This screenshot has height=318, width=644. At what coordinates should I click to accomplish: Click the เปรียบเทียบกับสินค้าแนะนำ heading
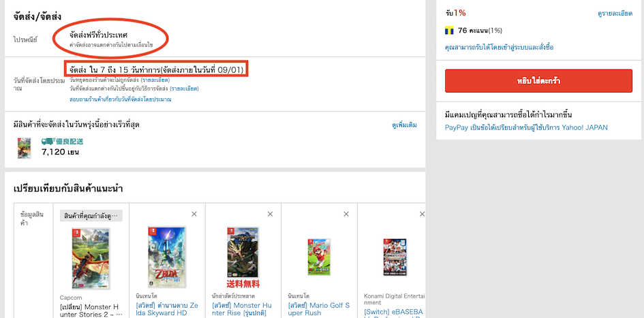pyautogui.click(x=68, y=189)
